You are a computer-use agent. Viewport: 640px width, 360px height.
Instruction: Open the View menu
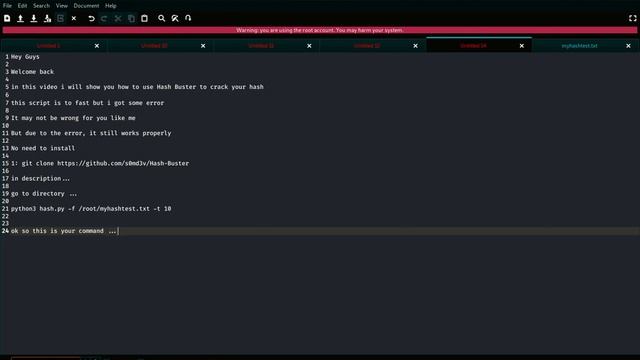pos(62,6)
